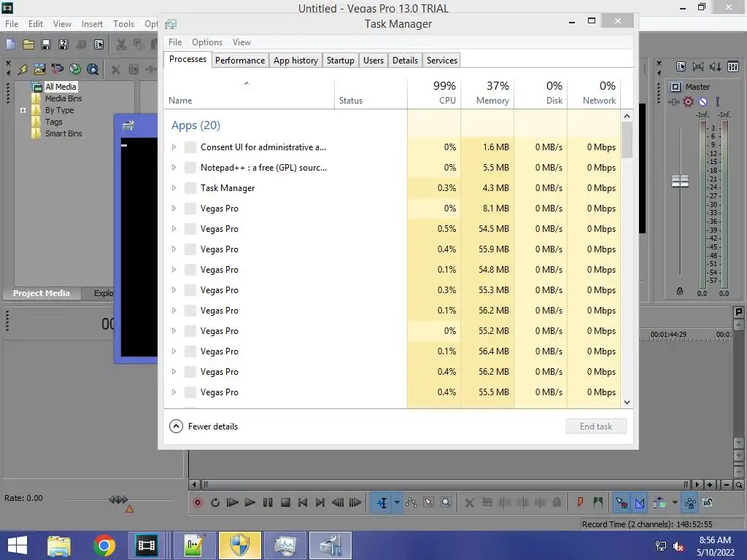747x560 pixels.
Task: Expand the By Type tree node
Action: 23,110
